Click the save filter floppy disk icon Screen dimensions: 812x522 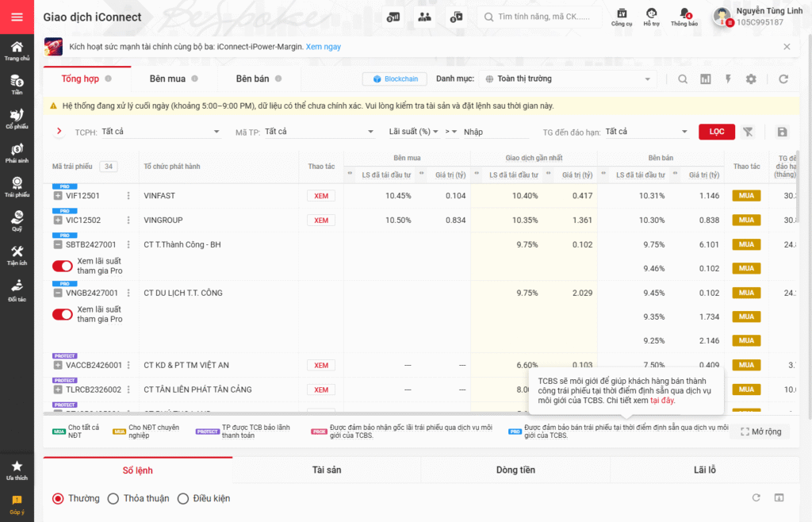pos(783,132)
